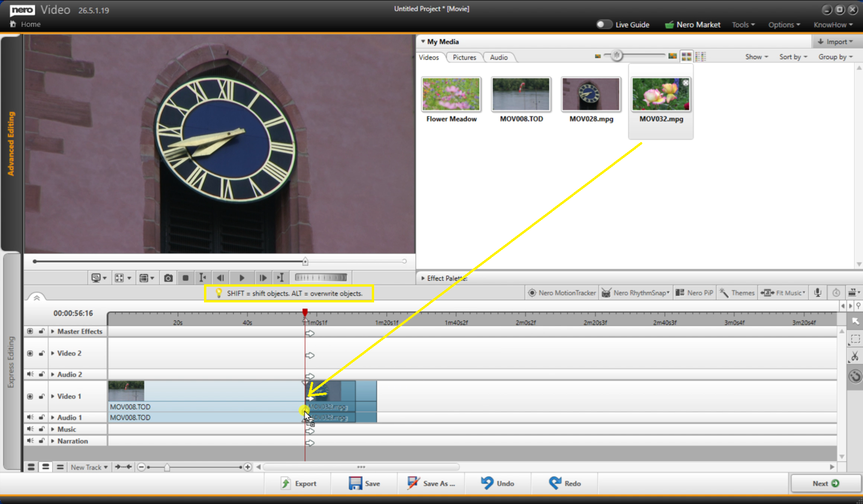Click the clock duration icon in timeline toolbar
Screen dimensions: 863x504
[836, 293]
